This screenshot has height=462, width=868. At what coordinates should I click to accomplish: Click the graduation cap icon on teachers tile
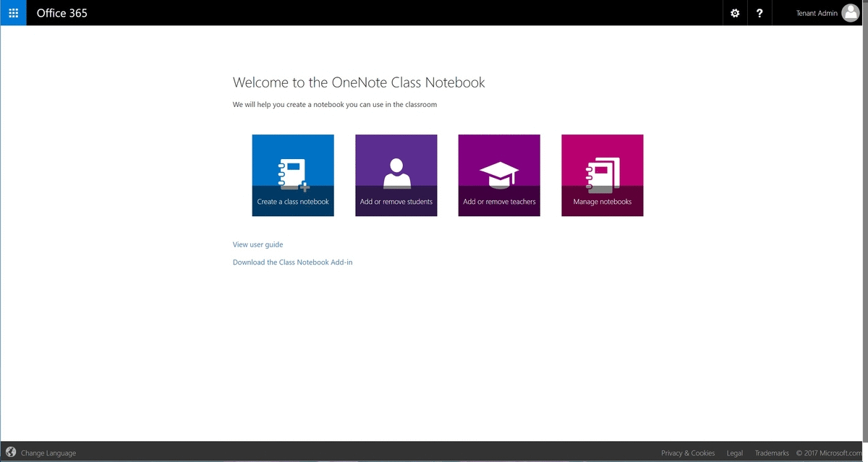tap(499, 176)
